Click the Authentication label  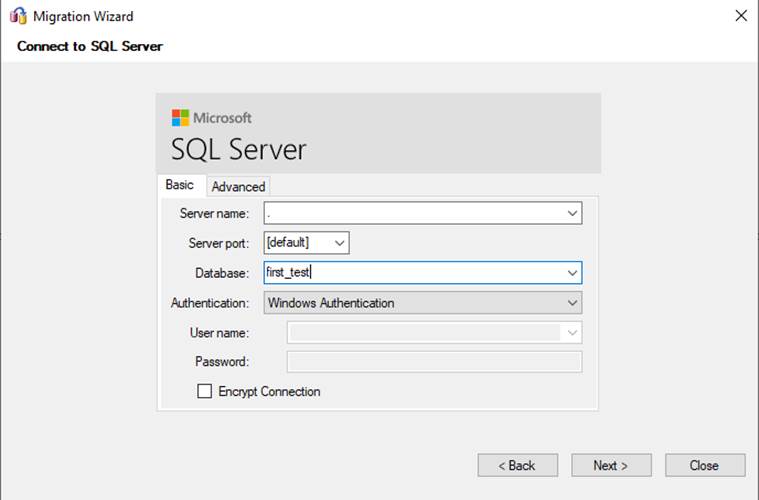click(x=210, y=303)
